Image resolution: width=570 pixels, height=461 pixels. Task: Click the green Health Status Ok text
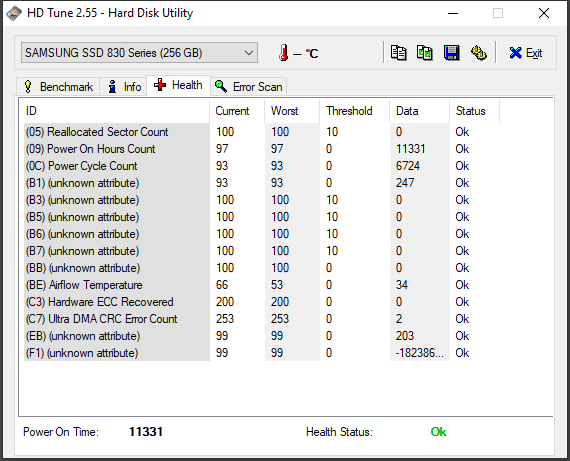click(x=438, y=432)
